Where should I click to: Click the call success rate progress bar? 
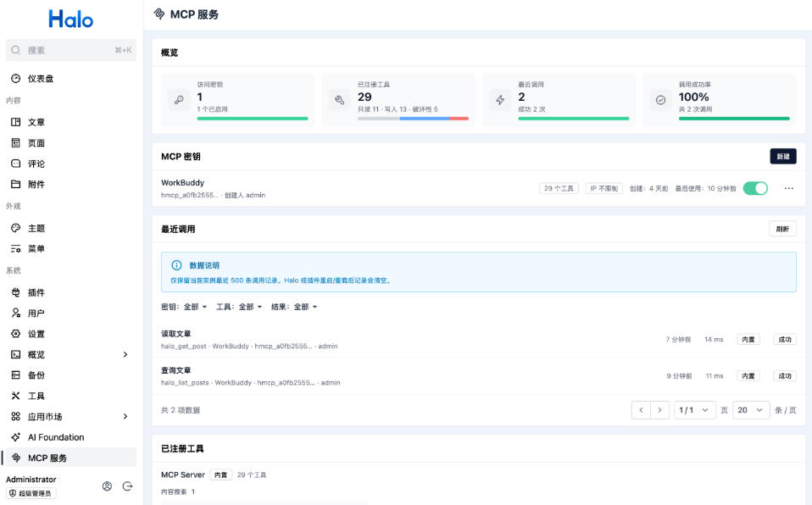click(734, 119)
